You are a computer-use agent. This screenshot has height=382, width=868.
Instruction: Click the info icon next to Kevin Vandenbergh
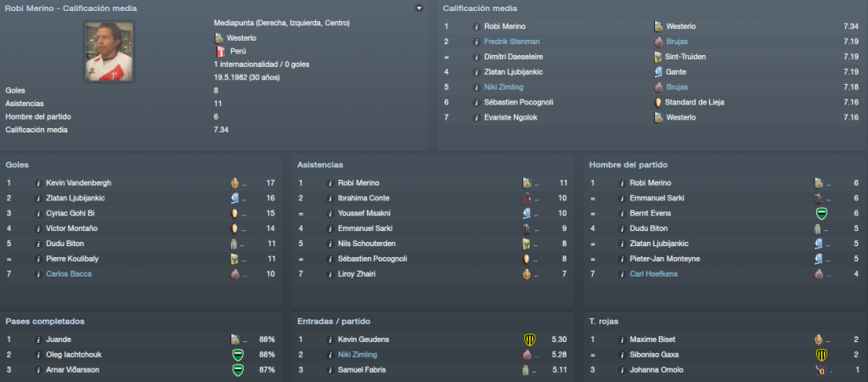pyautogui.click(x=38, y=183)
